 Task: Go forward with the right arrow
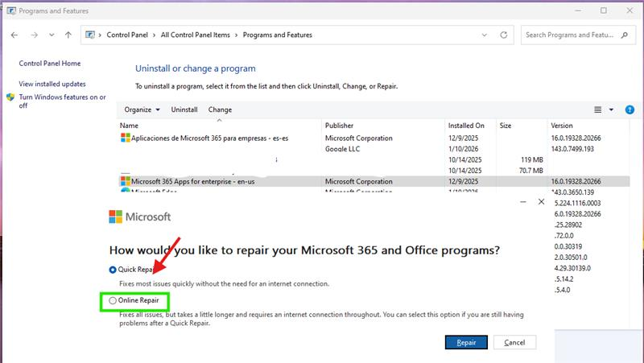[x=35, y=35]
